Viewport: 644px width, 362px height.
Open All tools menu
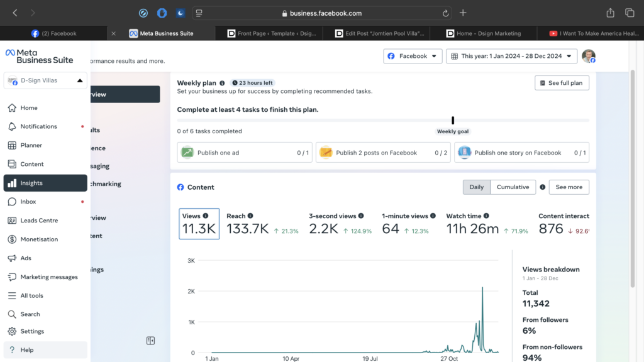(45, 295)
